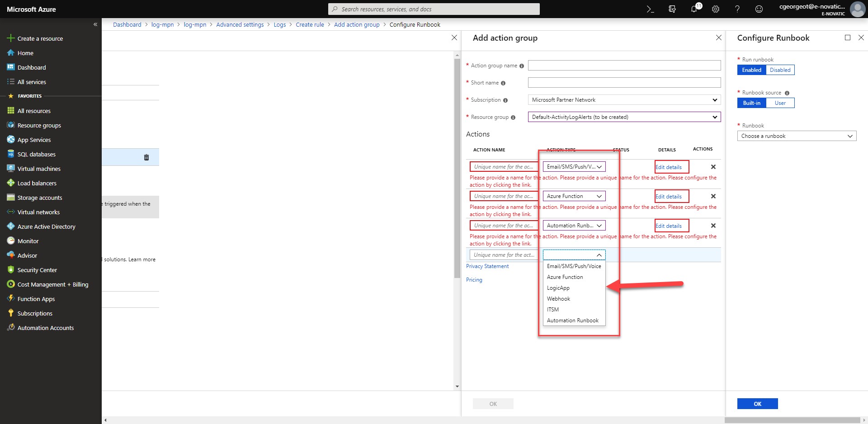The height and width of the screenshot is (424, 868).
Task: Open the Subscription dropdown
Action: tap(624, 100)
